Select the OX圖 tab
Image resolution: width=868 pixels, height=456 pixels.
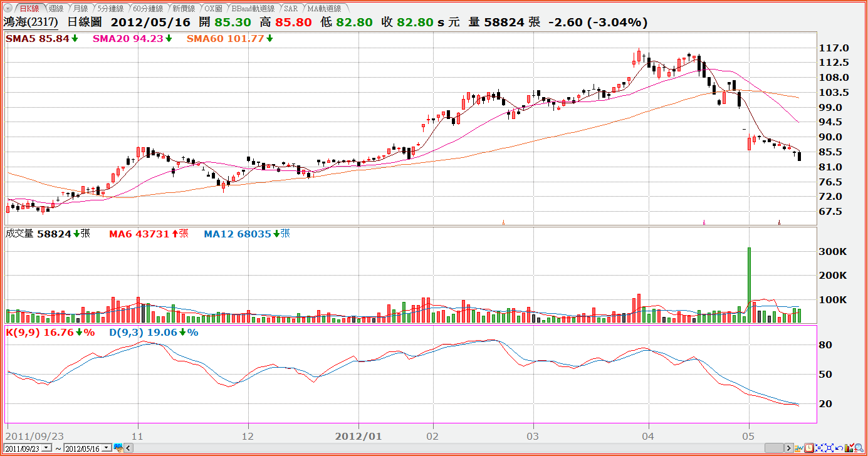tap(213, 9)
